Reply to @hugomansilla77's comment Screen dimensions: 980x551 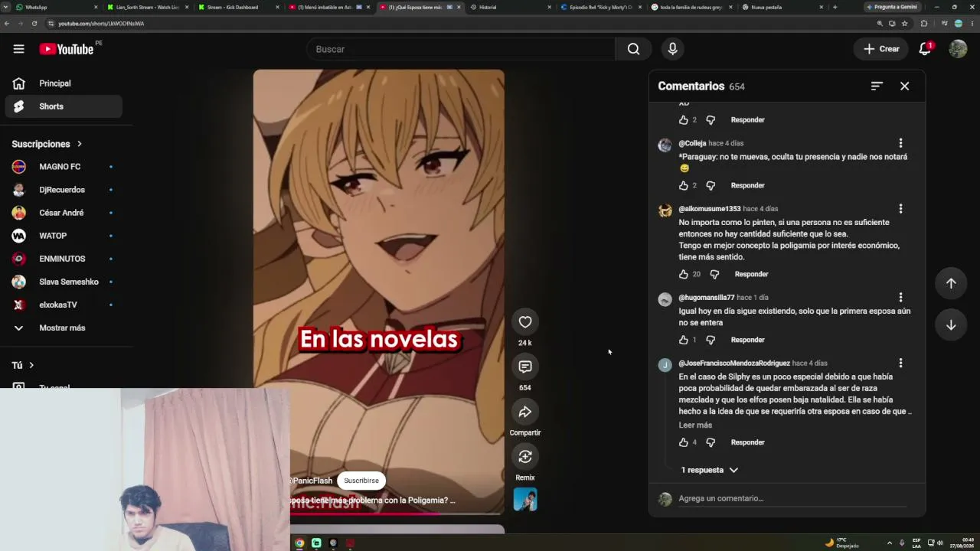(x=747, y=340)
